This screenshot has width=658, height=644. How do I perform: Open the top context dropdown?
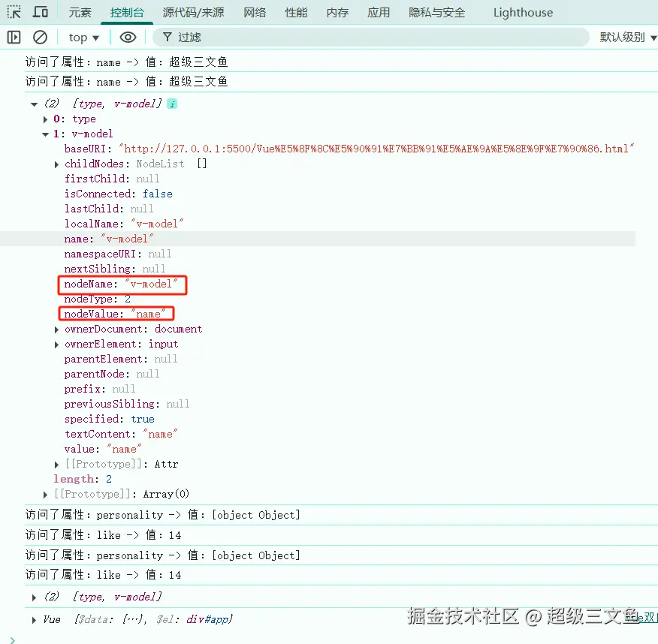(x=83, y=38)
